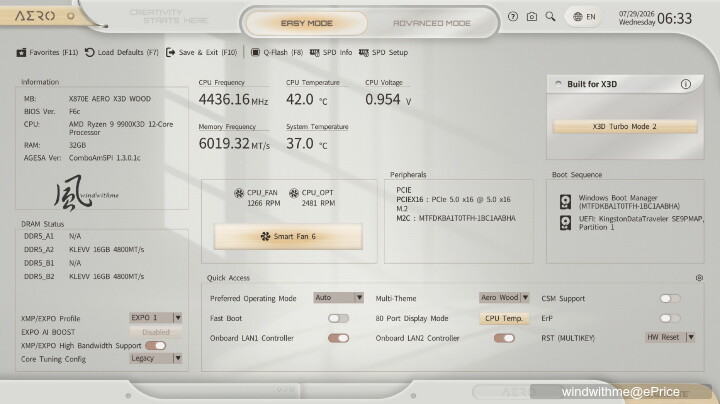Select KingstonDataTraveler boot device icon
720x404 pixels.
tap(565, 223)
